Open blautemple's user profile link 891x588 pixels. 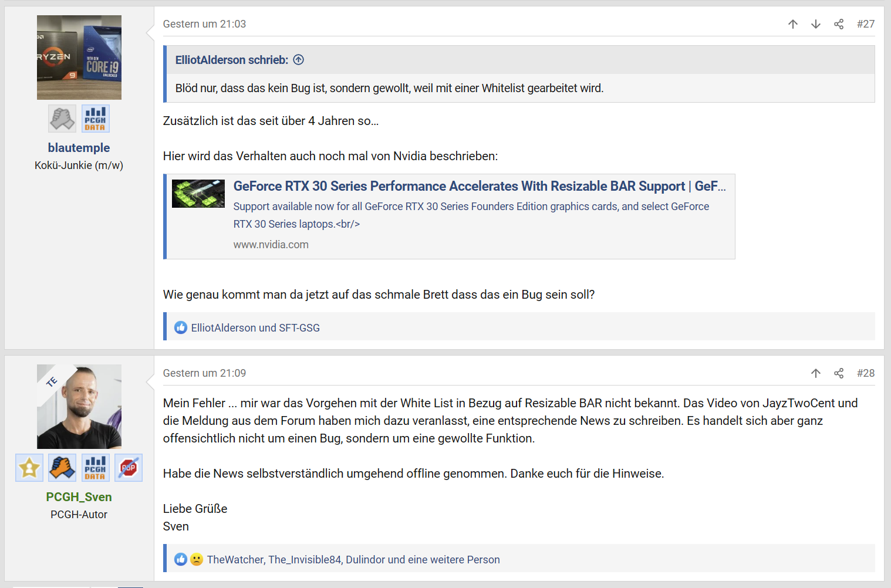tap(79, 148)
